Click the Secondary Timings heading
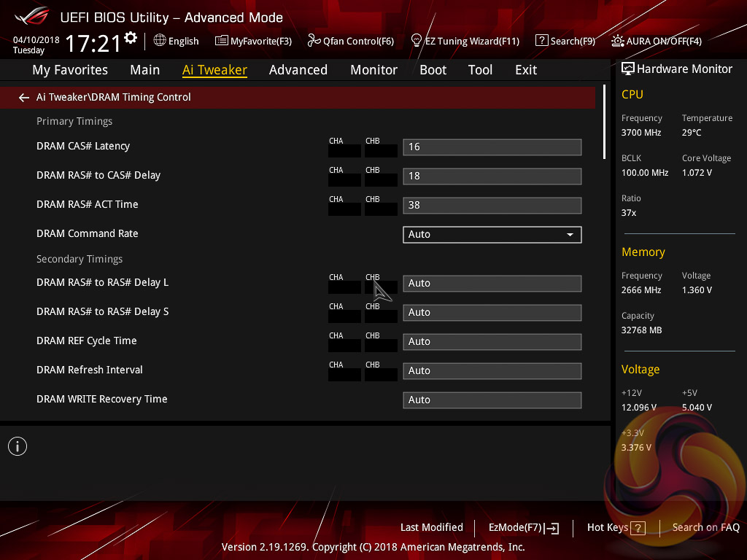 [79, 259]
